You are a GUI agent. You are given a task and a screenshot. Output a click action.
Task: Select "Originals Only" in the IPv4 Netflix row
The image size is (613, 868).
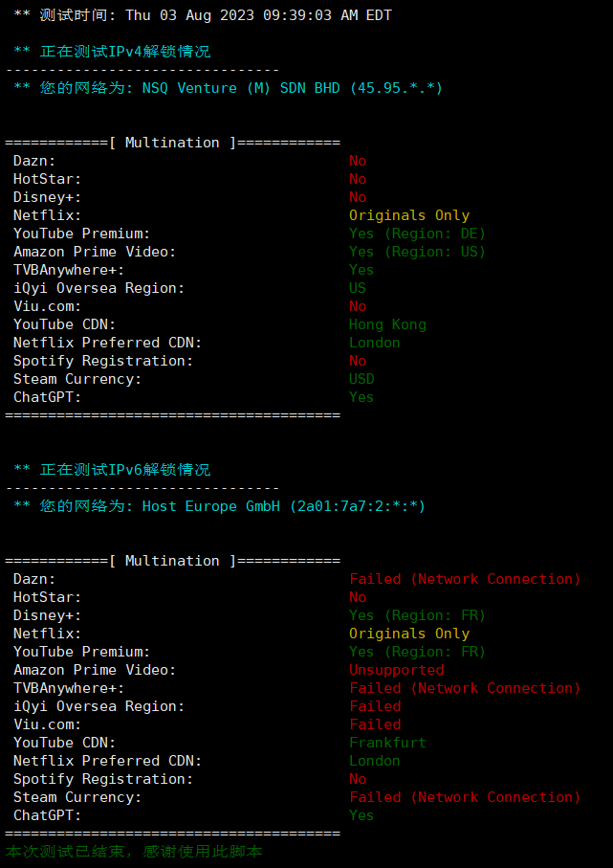409,216
